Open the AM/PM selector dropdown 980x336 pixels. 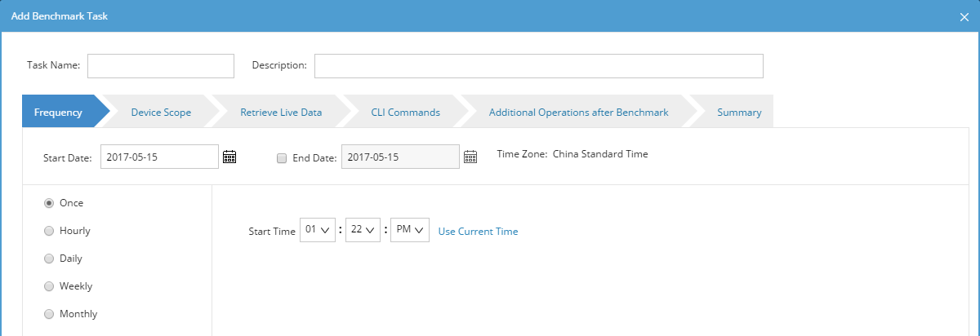click(x=410, y=231)
